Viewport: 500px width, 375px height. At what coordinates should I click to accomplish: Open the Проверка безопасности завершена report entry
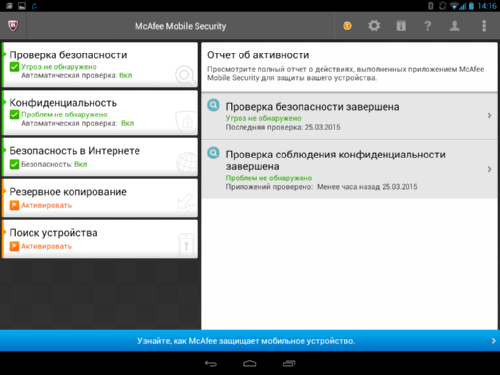349,116
